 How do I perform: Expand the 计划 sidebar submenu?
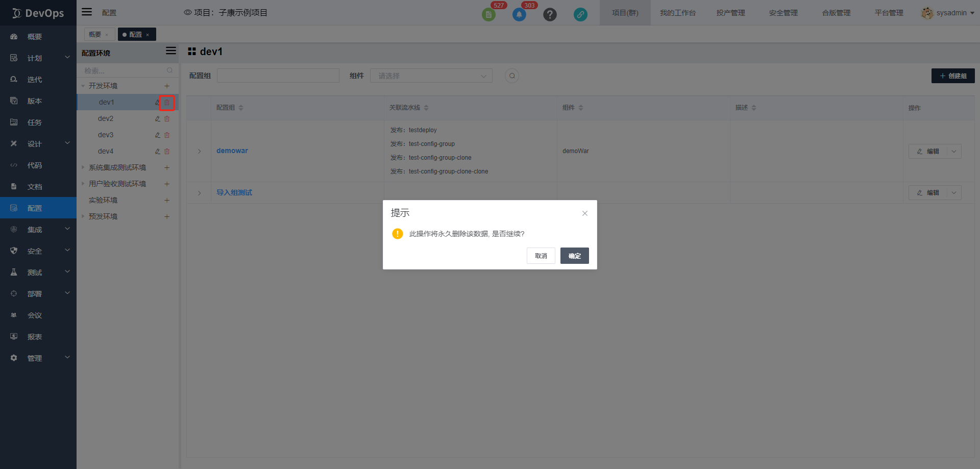click(67, 58)
